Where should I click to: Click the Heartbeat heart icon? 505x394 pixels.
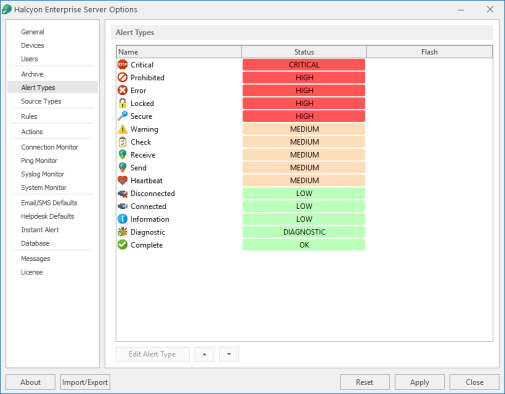coord(123,181)
